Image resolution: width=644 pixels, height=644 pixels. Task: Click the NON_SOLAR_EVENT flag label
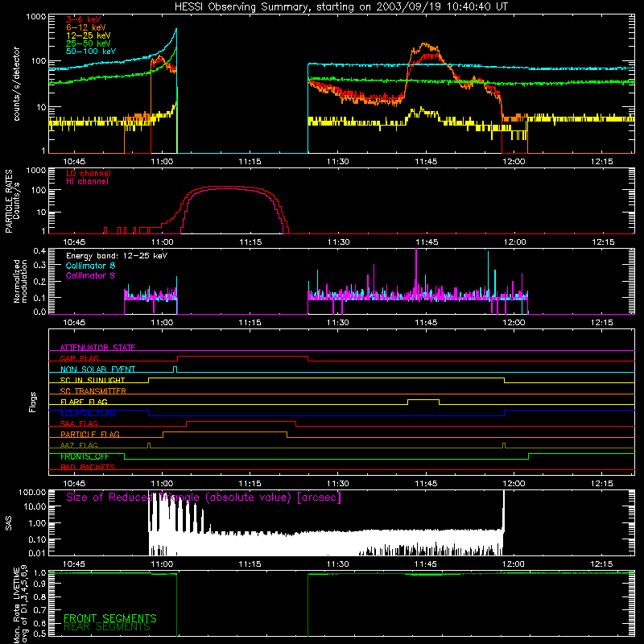97,369
